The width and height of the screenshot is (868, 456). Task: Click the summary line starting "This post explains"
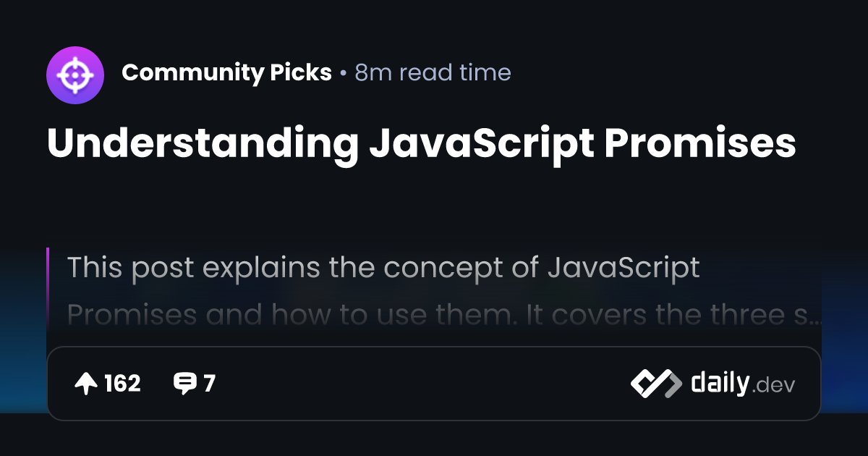383,268
